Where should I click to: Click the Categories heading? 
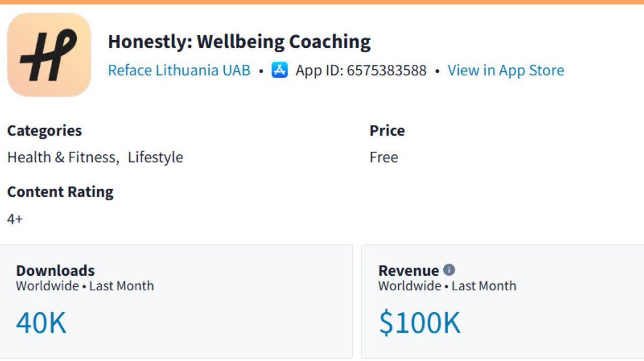click(x=45, y=131)
